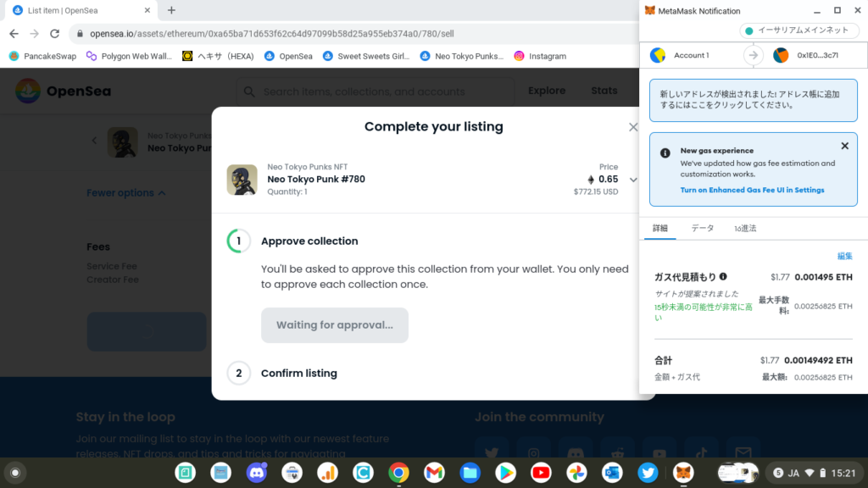Click the Ethereum Mainnet network indicator in MetaMask
868x488 pixels.
pyautogui.click(x=798, y=30)
